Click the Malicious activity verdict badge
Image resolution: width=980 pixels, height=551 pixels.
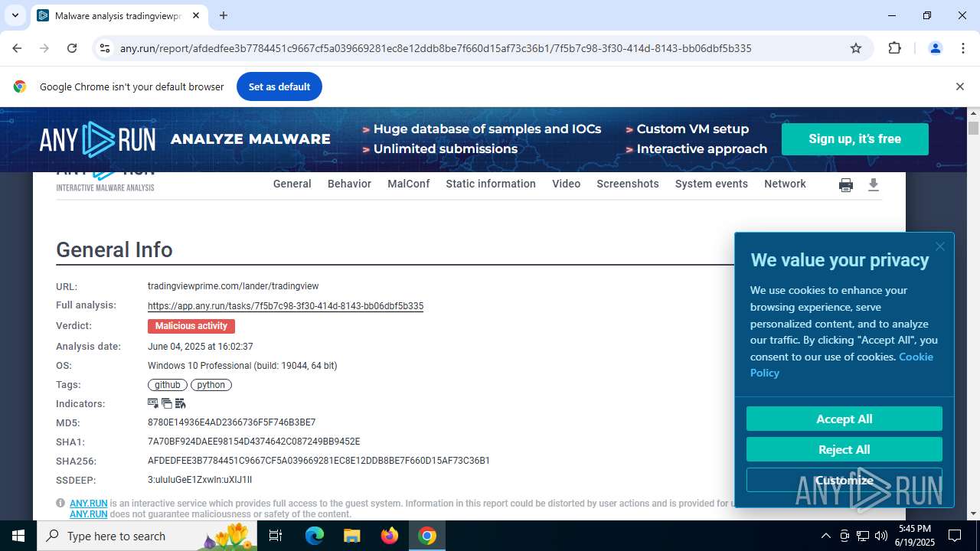coord(191,326)
